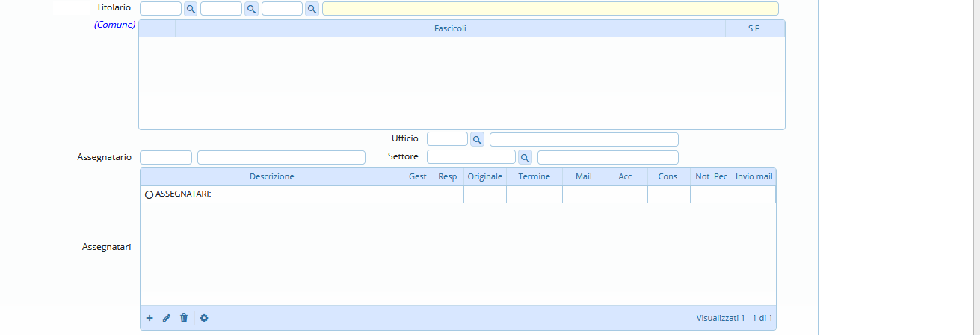This screenshot has height=335, width=980.
Task: Click the yellow Titolario description field
Action: click(x=550, y=9)
